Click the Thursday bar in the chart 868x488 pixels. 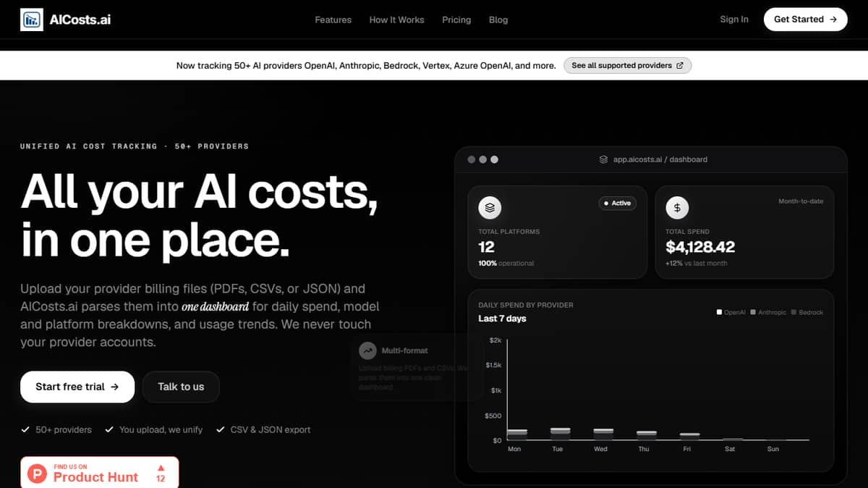647,435
